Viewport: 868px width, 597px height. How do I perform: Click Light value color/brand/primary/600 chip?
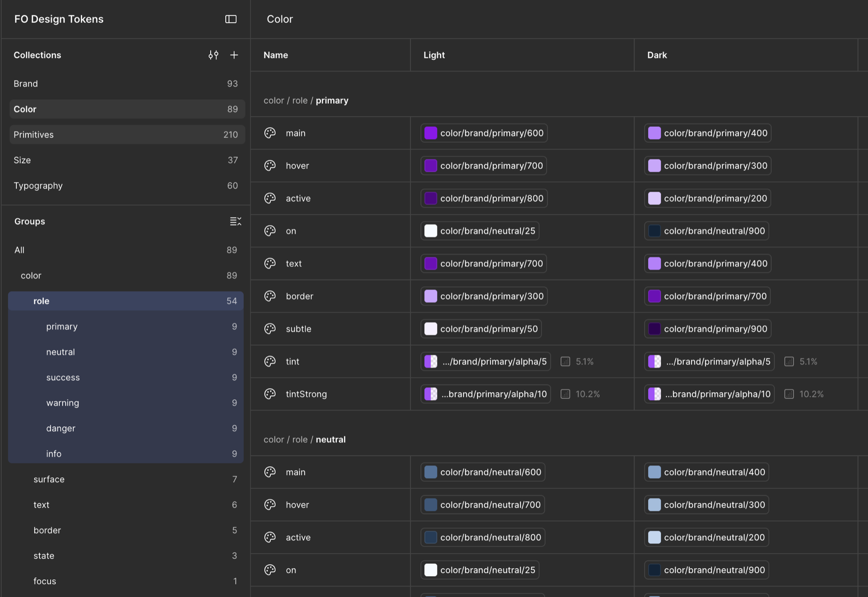tap(484, 133)
